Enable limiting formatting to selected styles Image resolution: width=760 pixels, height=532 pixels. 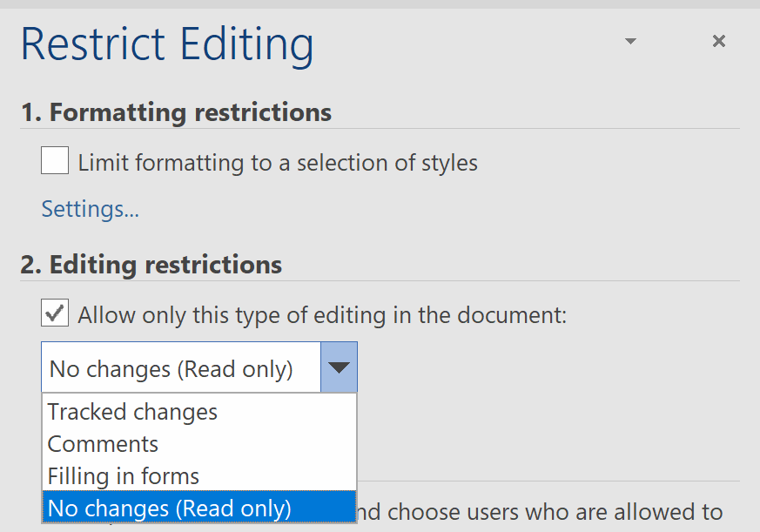(54, 160)
